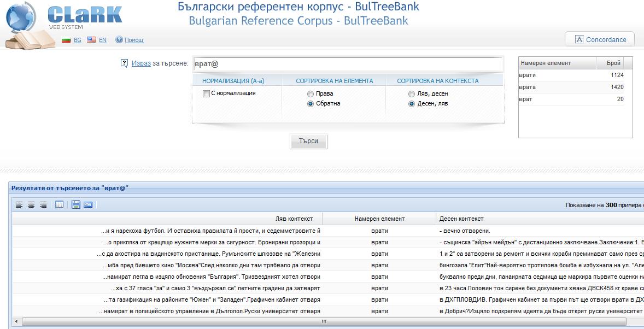This screenshot has height=329, width=644.
Task: Select the Десен, ляв context sorting
Action: click(x=412, y=104)
